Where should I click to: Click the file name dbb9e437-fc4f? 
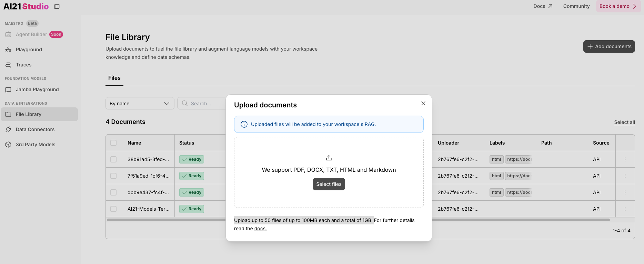[x=148, y=192]
